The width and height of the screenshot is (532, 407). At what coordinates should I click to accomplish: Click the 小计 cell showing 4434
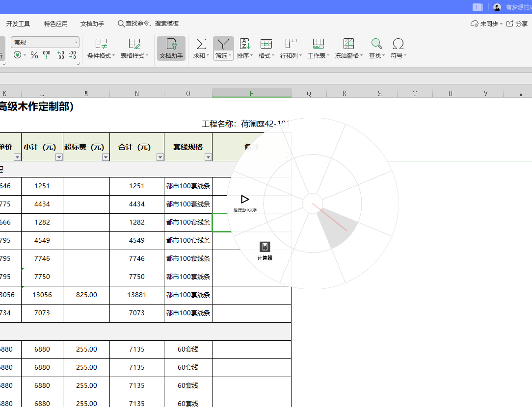point(42,204)
